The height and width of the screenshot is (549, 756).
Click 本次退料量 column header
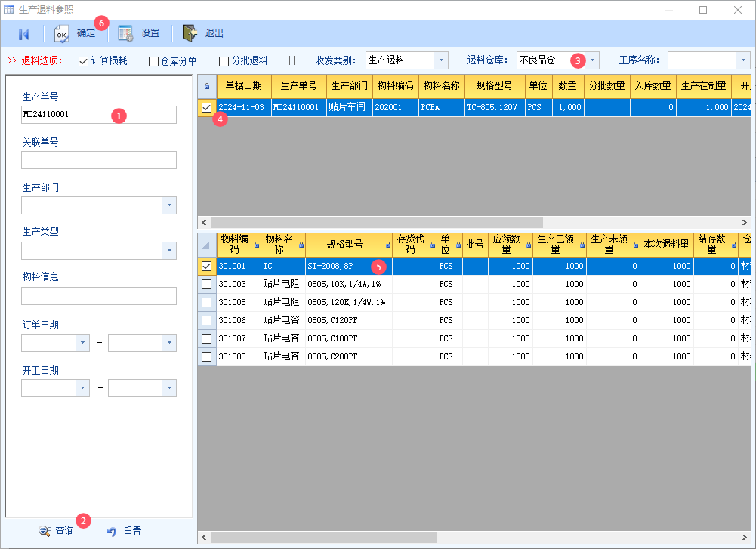[667, 245]
